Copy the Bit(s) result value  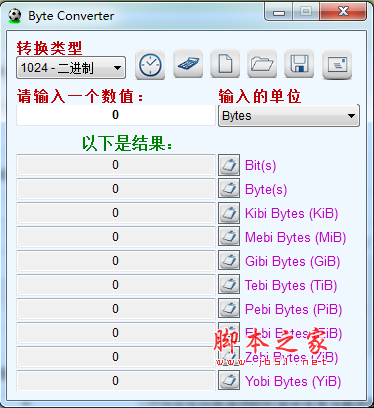(229, 165)
